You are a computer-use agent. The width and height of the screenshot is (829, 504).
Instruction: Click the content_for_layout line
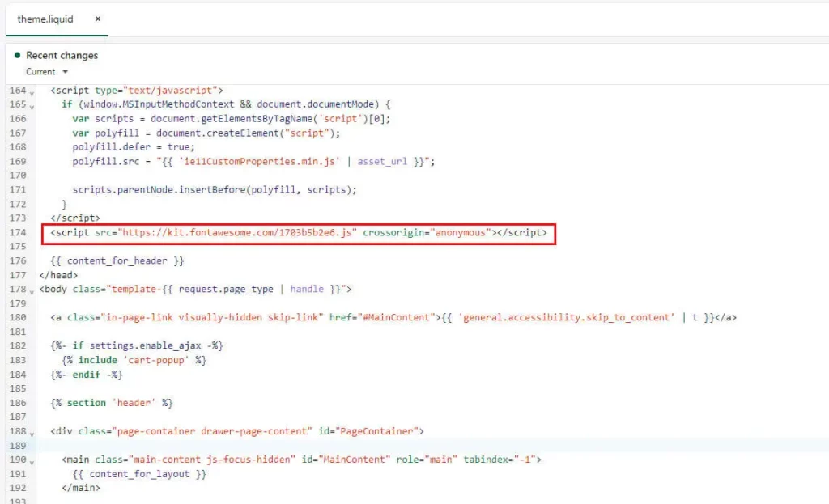tap(139, 474)
